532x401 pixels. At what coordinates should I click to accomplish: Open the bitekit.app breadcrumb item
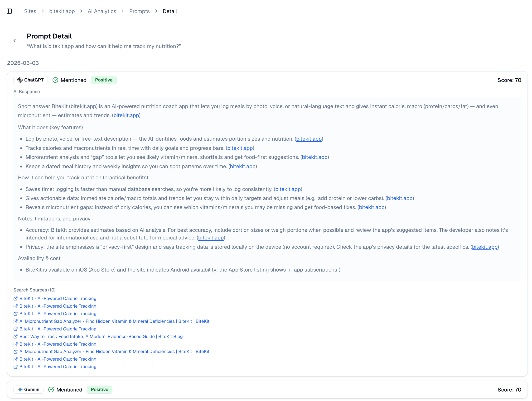tap(62, 11)
